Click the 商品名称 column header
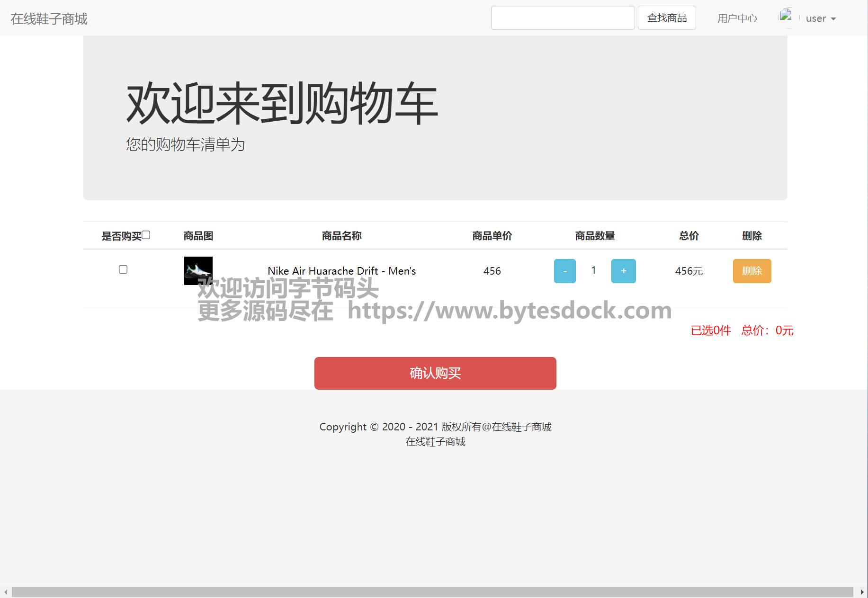868x598 pixels. coord(341,236)
